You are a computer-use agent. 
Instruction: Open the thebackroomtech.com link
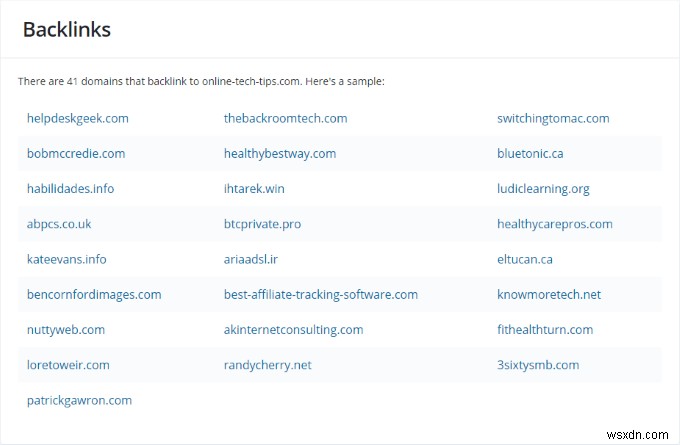click(x=285, y=118)
